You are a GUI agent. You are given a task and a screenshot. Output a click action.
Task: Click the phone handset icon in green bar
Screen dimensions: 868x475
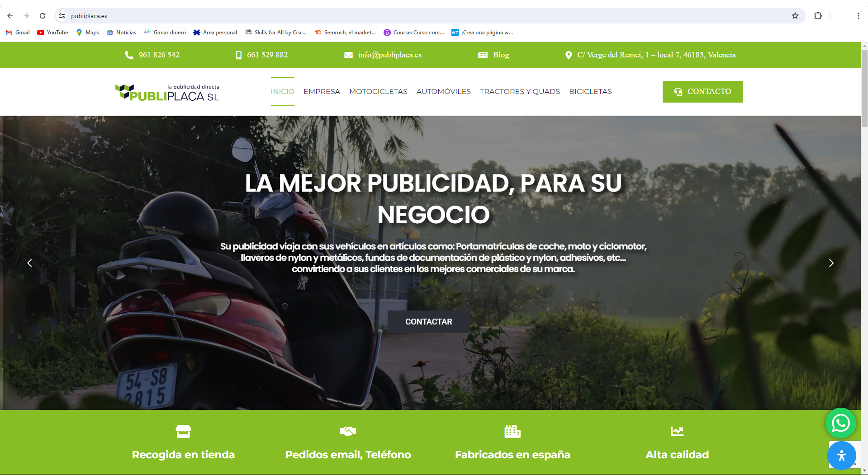tap(129, 55)
